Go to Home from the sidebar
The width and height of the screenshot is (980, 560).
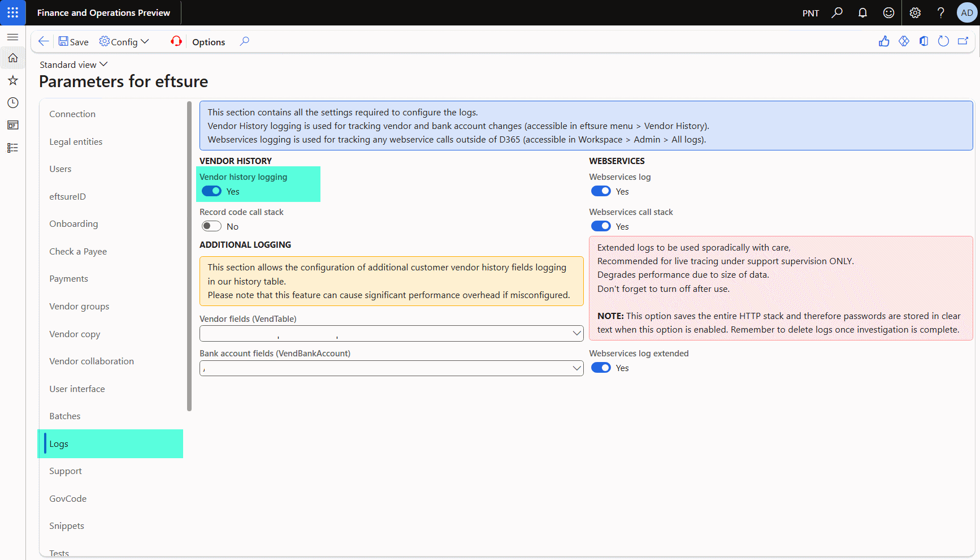click(x=12, y=58)
